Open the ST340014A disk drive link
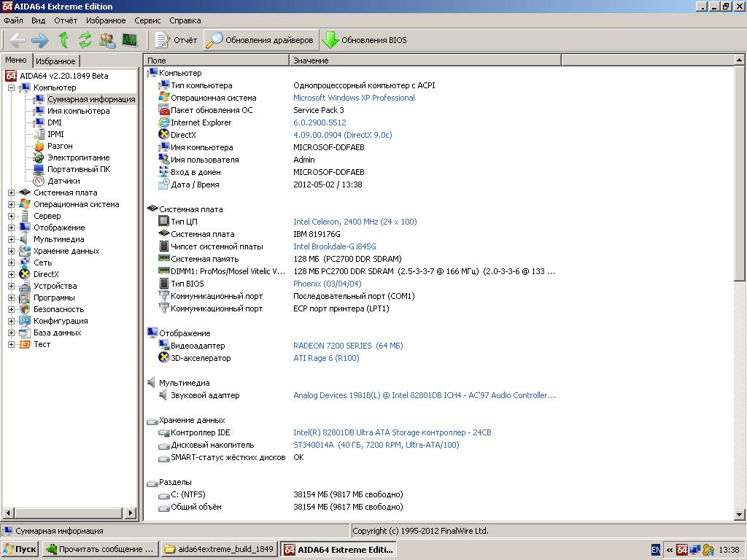The height and width of the screenshot is (560, 747). click(x=376, y=445)
